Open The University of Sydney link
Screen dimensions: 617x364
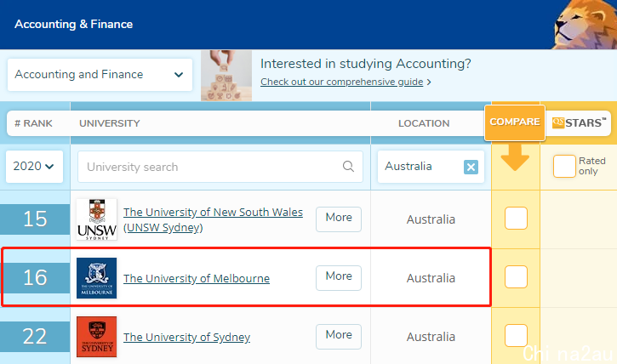coord(186,338)
